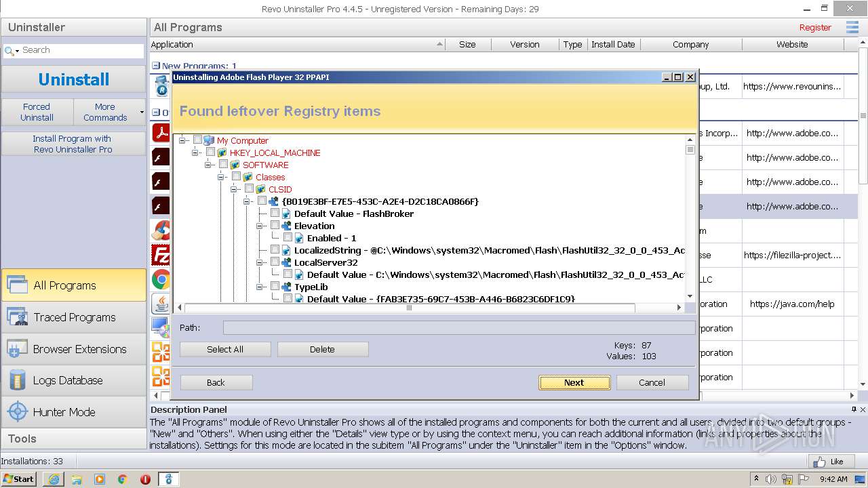Open Windows Explorer folder from the taskbar
Viewport: 868px width, 488px height.
click(x=77, y=479)
